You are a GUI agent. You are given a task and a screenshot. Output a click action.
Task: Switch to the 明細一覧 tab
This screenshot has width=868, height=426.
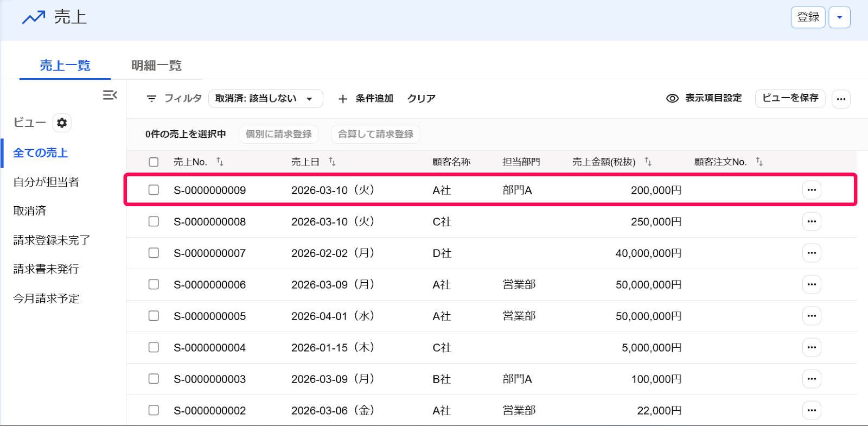(x=156, y=66)
